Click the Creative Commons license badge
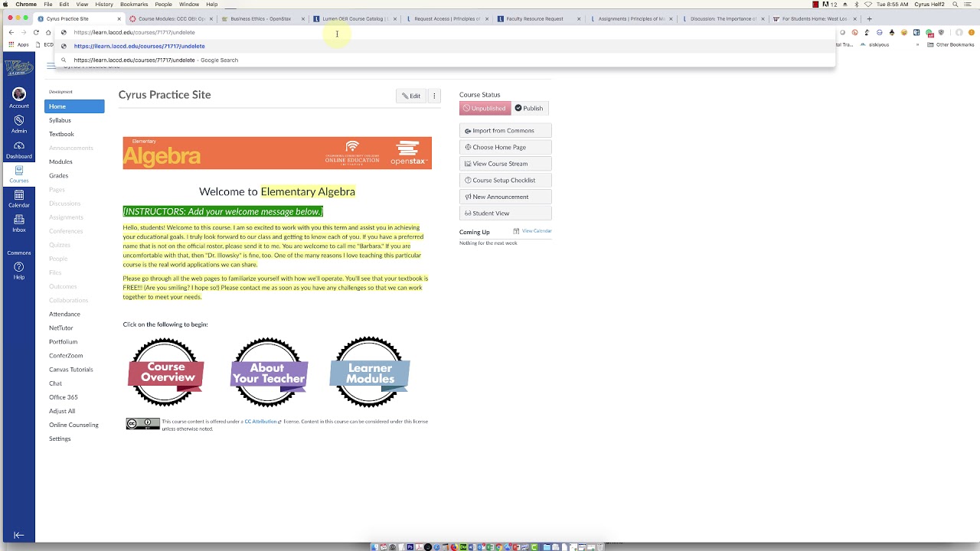The image size is (980, 551). pos(142,424)
